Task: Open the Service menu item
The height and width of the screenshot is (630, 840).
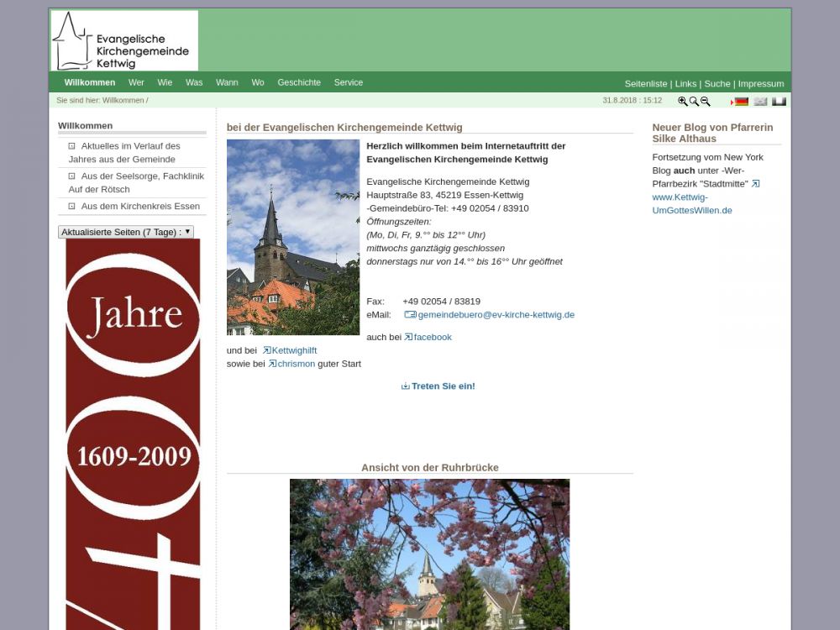Action: [349, 82]
